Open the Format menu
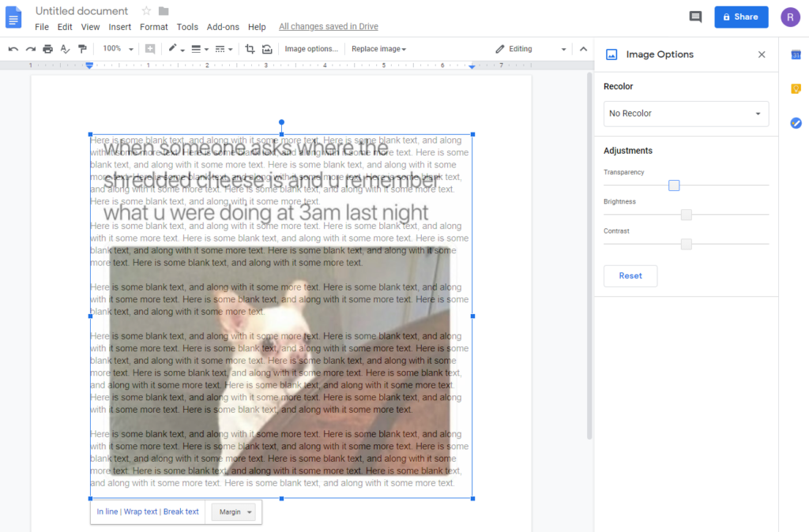The width and height of the screenshot is (809, 532). (153, 26)
